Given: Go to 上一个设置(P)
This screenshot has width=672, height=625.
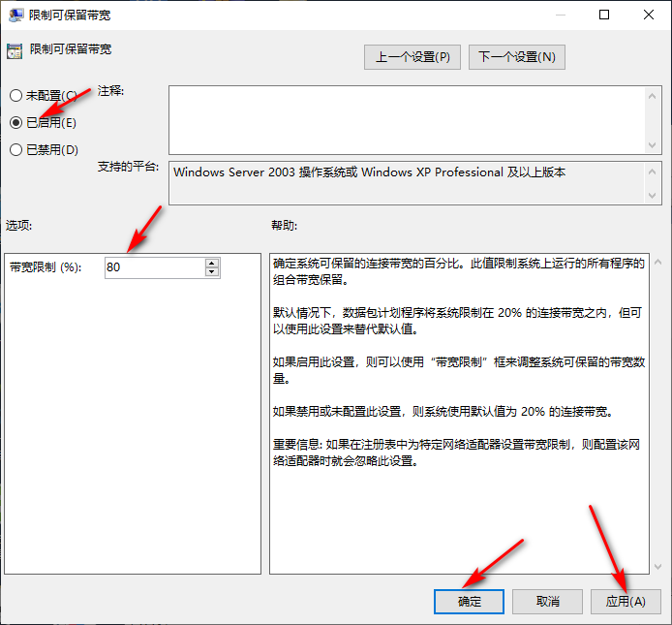Looking at the screenshot, I should click(x=412, y=56).
